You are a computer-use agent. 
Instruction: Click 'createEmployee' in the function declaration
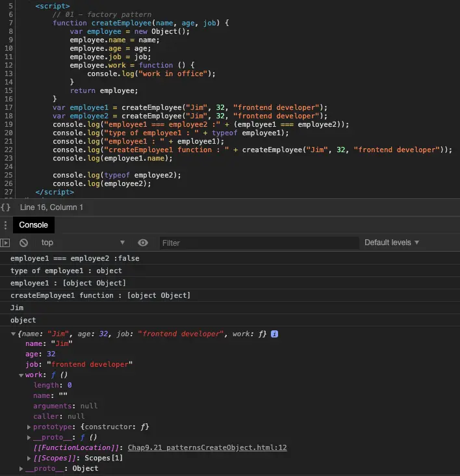[x=121, y=23]
